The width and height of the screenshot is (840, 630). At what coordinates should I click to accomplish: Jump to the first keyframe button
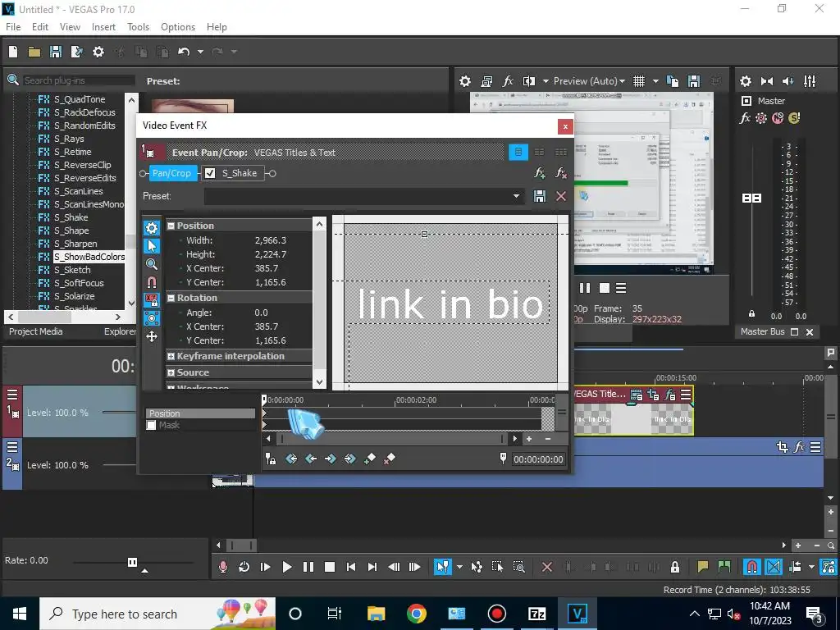(x=291, y=459)
